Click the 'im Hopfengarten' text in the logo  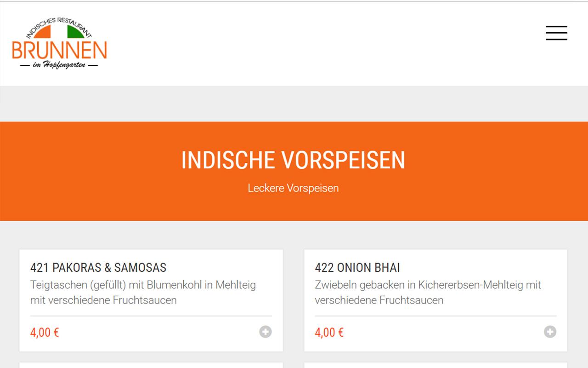coord(59,66)
